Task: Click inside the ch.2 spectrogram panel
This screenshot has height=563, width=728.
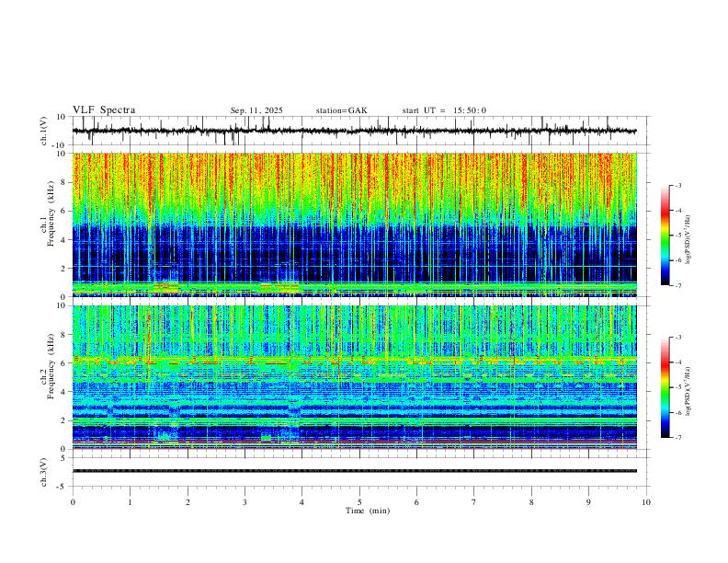Action: [x=354, y=377]
